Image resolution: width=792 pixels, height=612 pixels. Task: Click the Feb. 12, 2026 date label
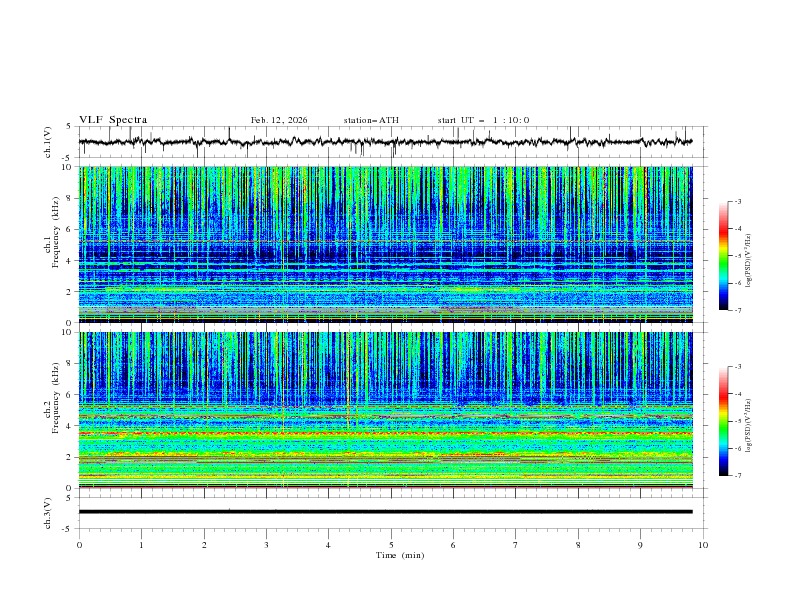click(x=279, y=120)
